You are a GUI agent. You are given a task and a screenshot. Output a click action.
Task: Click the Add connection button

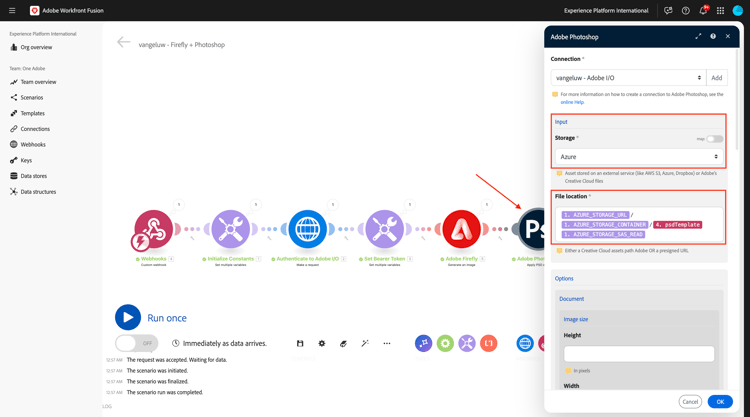coord(717,77)
